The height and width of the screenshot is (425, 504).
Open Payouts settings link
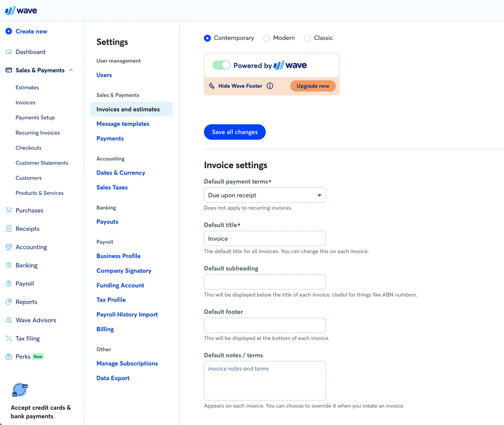point(107,221)
